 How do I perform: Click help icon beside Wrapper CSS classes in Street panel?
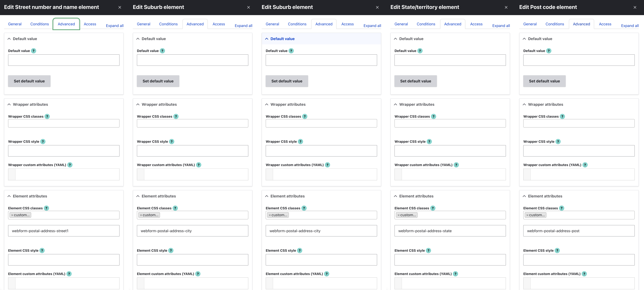point(47,116)
